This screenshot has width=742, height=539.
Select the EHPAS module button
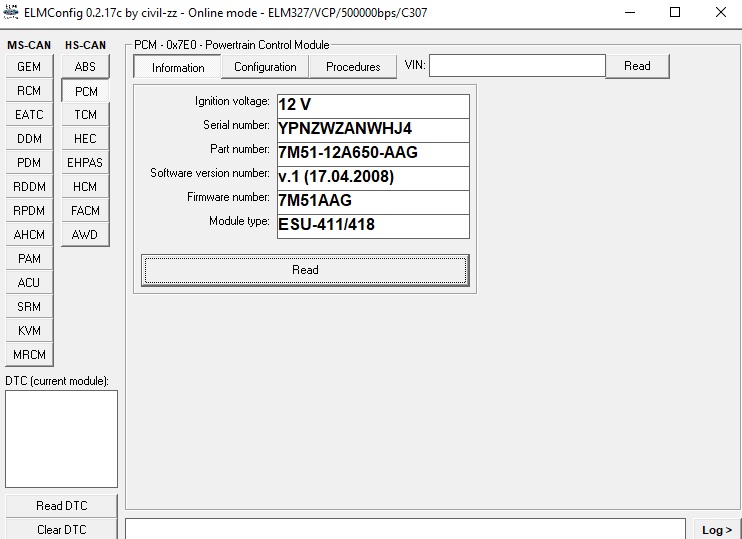pyautogui.click(x=85, y=163)
